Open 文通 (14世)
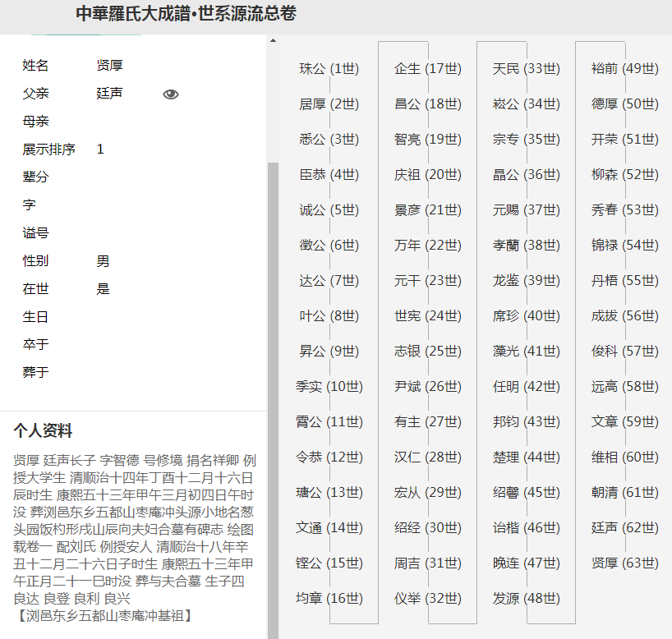Image resolution: width=672 pixels, height=639 pixels. 329,527
